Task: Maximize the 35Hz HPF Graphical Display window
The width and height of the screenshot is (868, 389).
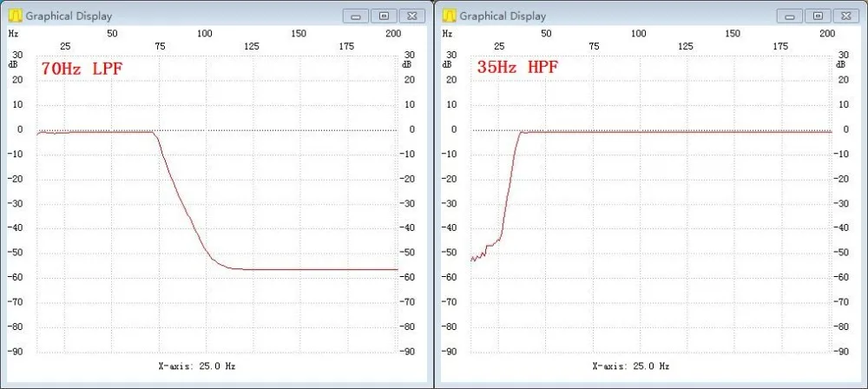Action: (x=819, y=16)
